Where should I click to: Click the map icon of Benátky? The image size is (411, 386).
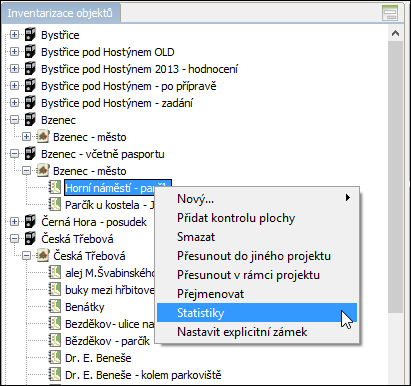pyautogui.click(x=54, y=306)
